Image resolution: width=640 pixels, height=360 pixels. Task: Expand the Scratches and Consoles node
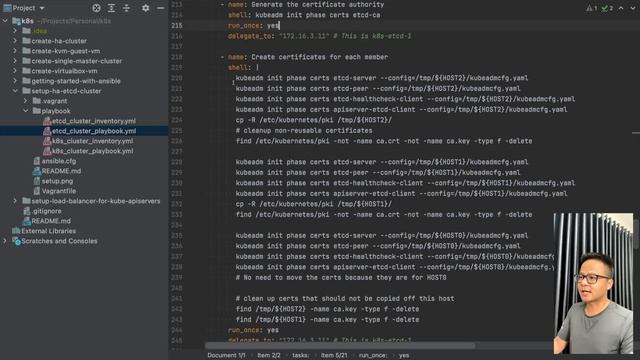pos(5,241)
